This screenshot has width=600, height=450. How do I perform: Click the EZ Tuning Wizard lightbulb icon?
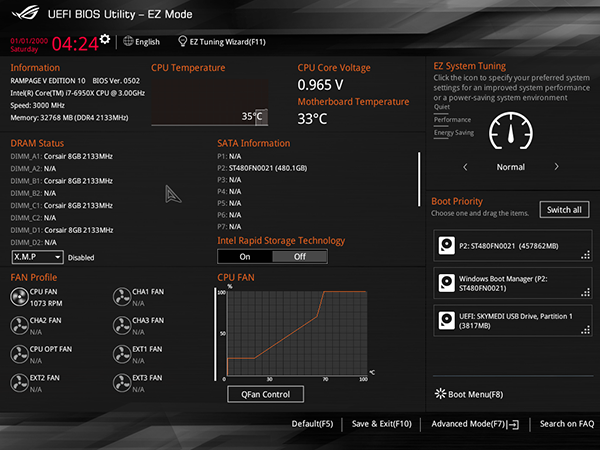pos(183,41)
